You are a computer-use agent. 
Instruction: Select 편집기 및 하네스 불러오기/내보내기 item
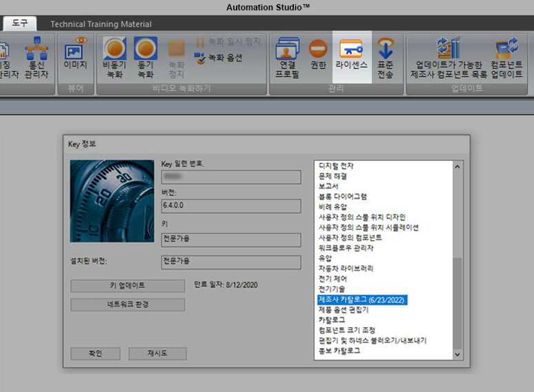click(x=373, y=340)
